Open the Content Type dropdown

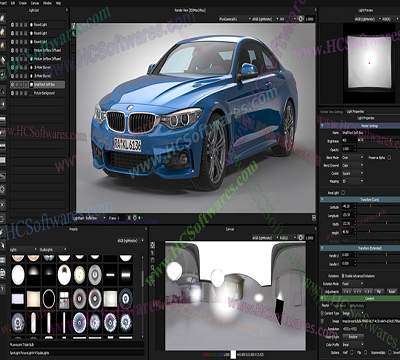pos(353,313)
